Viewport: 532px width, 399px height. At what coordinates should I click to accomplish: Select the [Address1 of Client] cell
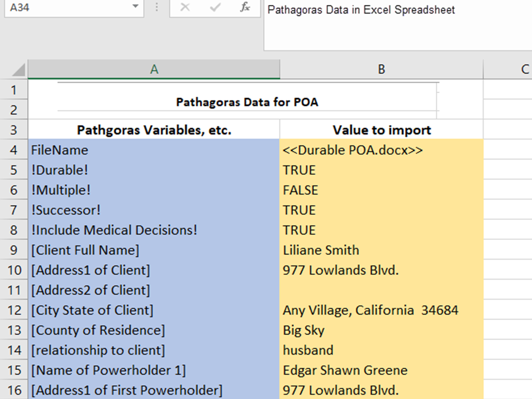point(154,270)
